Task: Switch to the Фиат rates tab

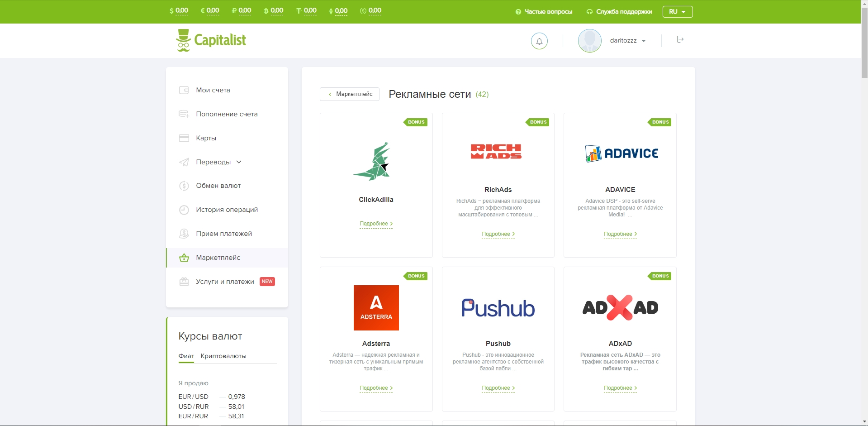Action: point(186,356)
